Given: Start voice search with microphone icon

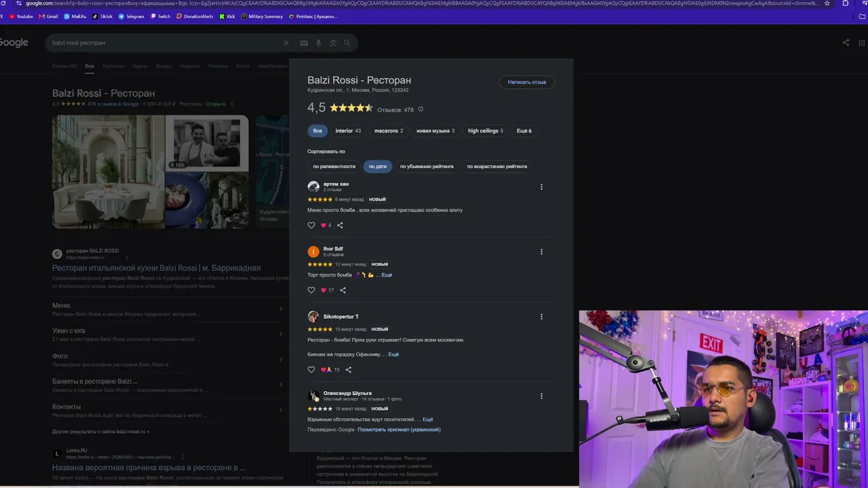Looking at the screenshot, I should pyautogui.click(x=318, y=43).
